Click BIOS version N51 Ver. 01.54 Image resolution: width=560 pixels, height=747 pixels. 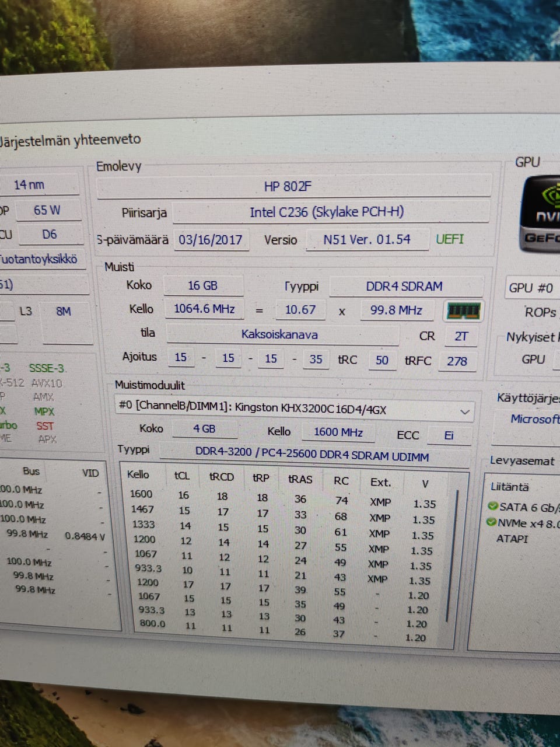[x=367, y=239]
